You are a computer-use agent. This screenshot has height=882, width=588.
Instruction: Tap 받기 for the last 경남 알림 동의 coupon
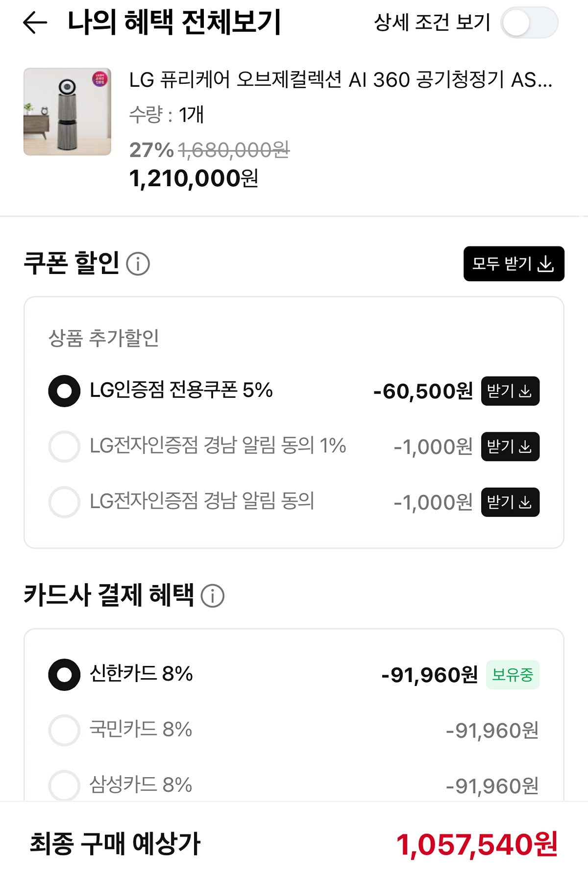pyautogui.click(x=510, y=502)
